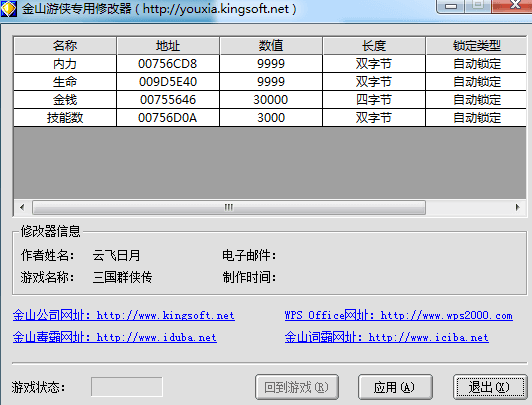
Task: Click the 双字节 length cell of 生命
Action: pyautogui.click(x=374, y=82)
